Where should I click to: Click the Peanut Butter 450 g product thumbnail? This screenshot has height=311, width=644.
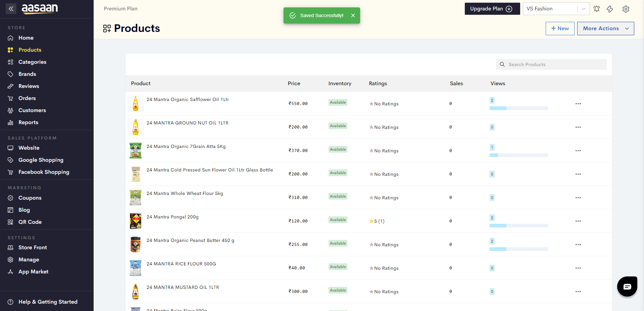(x=136, y=245)
